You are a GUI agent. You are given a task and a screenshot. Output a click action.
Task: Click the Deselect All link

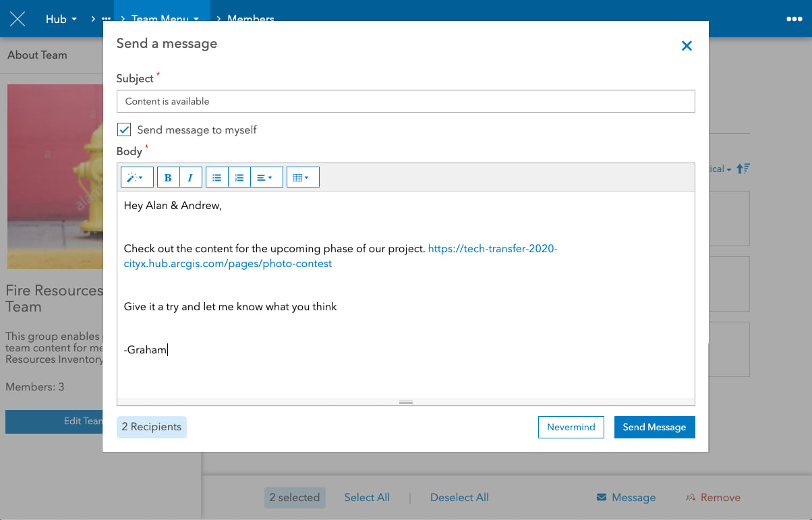click(459, 497)
